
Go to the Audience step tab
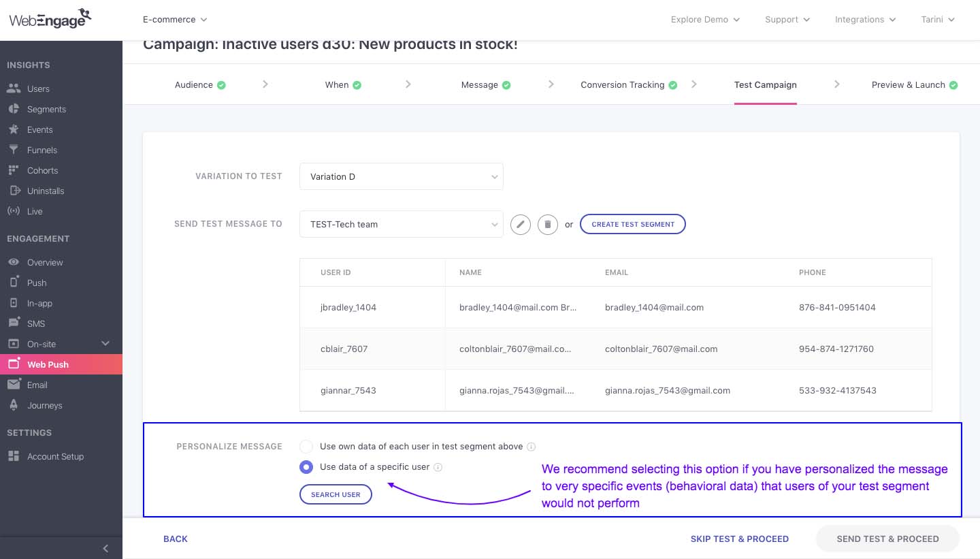click(x=200, y=85)
